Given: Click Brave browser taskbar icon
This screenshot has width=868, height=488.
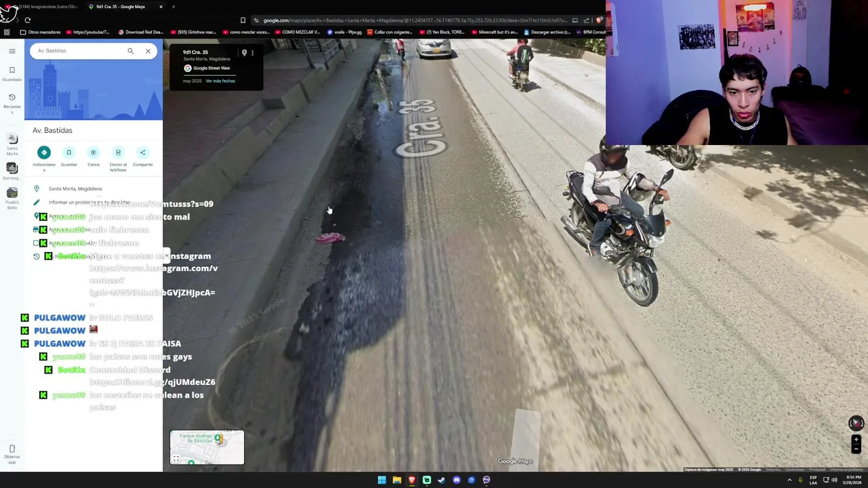Looking at the screenshot, I should 412,480.
